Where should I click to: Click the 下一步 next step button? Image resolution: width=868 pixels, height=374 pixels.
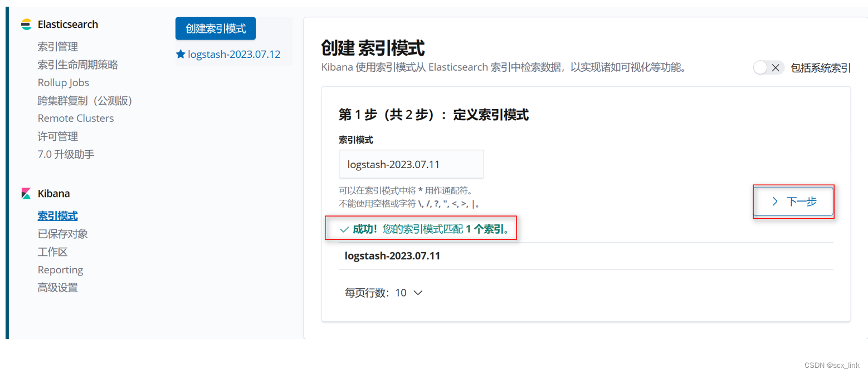pos(794,201)
